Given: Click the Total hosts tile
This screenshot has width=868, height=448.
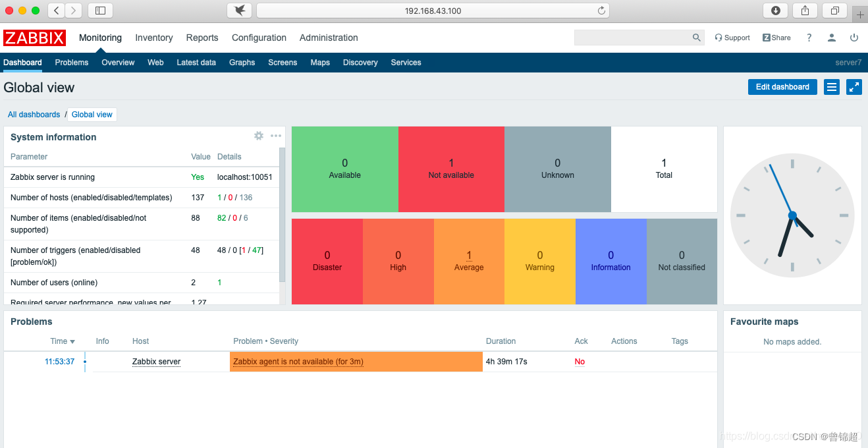Looking at the screenshot, I should pyautogui.click(x=664, y=169).
